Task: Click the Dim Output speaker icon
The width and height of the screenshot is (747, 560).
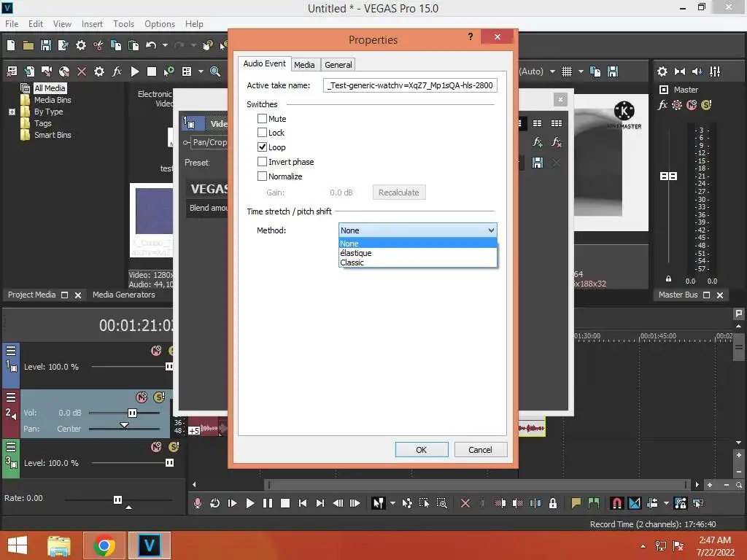Action: coord(697,71)
